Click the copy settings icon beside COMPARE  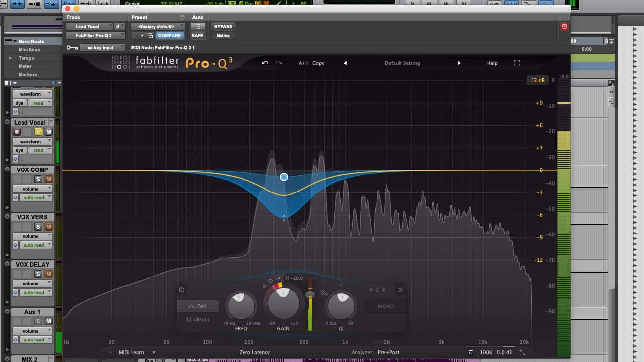point(150,36)
